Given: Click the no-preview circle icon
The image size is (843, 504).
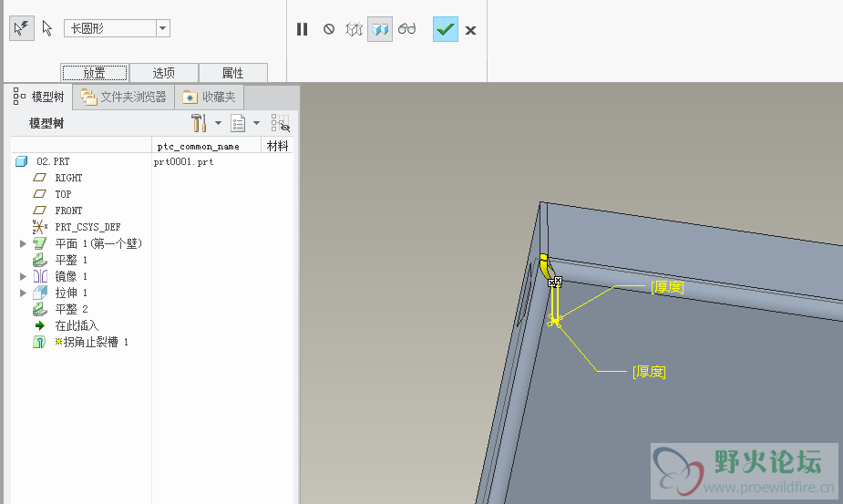Looking at the screenshot, I should (329, 29).
